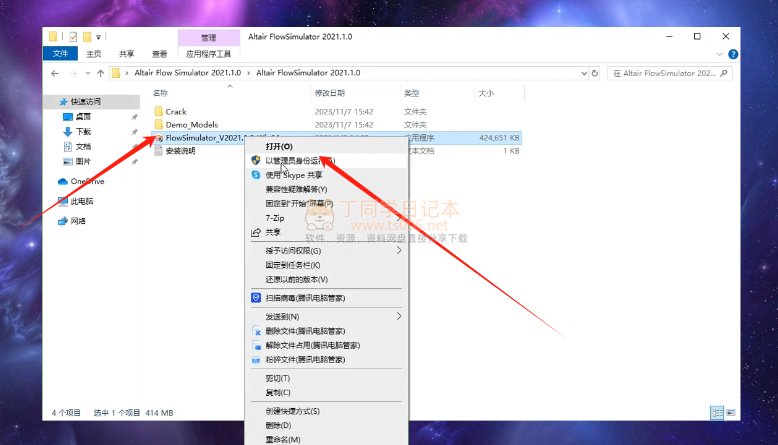Expand the quick access toolbar dropdown
This screenshot has width=778, height=445.
point(98,37)
